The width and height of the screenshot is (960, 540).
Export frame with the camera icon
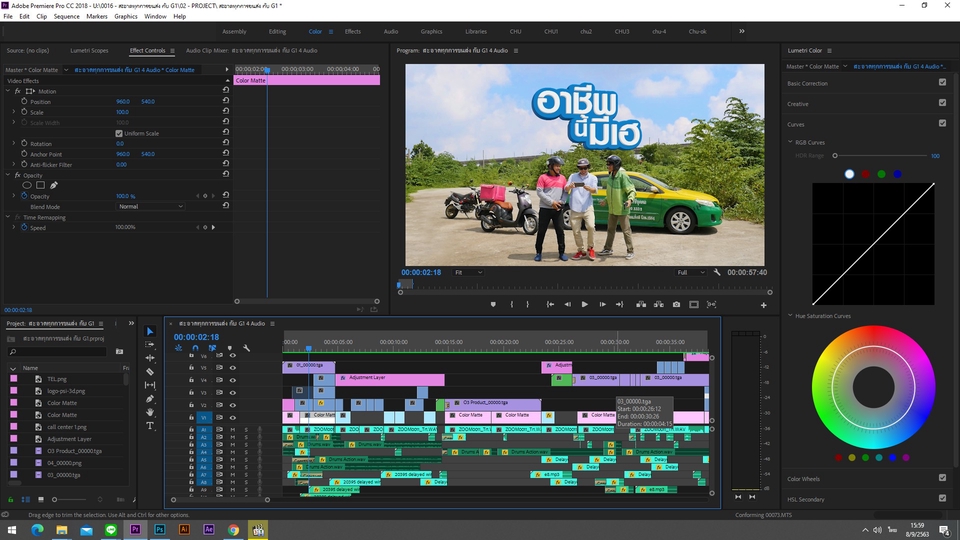coord(677,304)
